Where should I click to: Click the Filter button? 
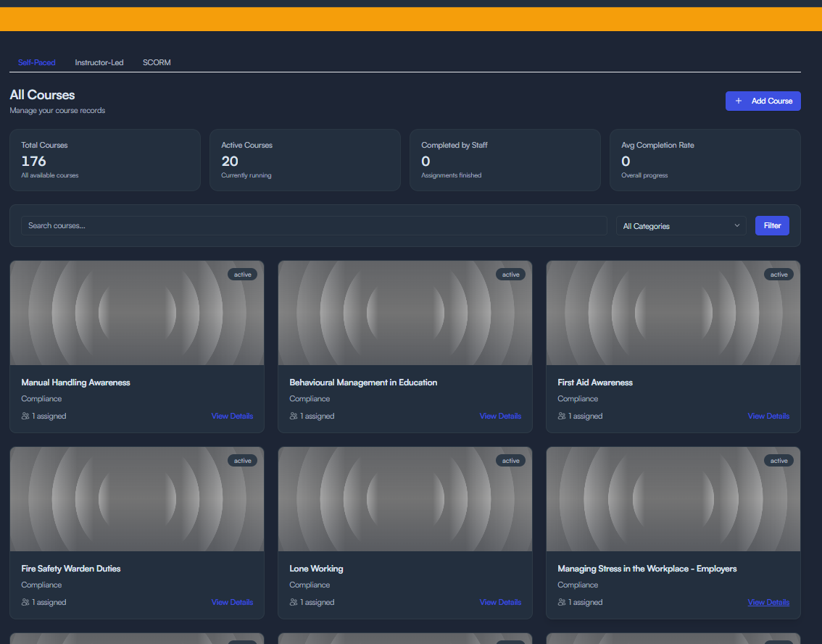tap(772, 226)
